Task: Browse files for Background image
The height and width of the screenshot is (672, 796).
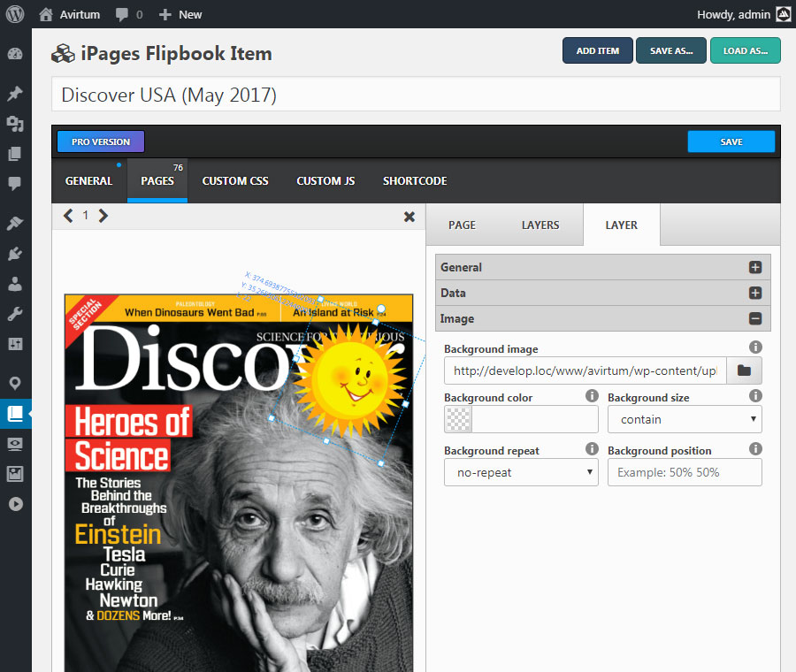Action: click(x=744, y=370)
